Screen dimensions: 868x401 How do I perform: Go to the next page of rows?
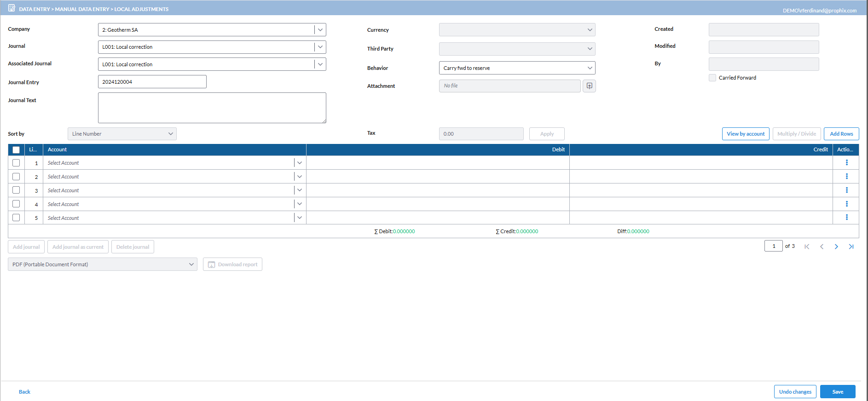point(836,246)
